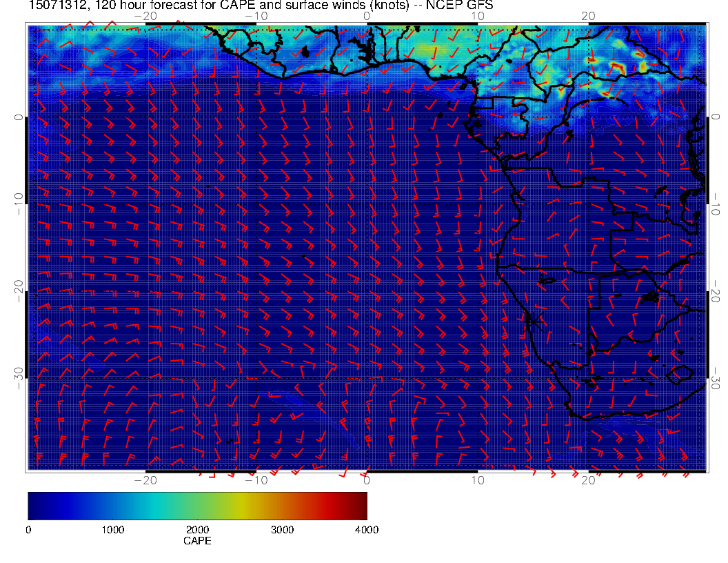
Task: Click the bottom axis longitude label 10
Action: [478, 480]
